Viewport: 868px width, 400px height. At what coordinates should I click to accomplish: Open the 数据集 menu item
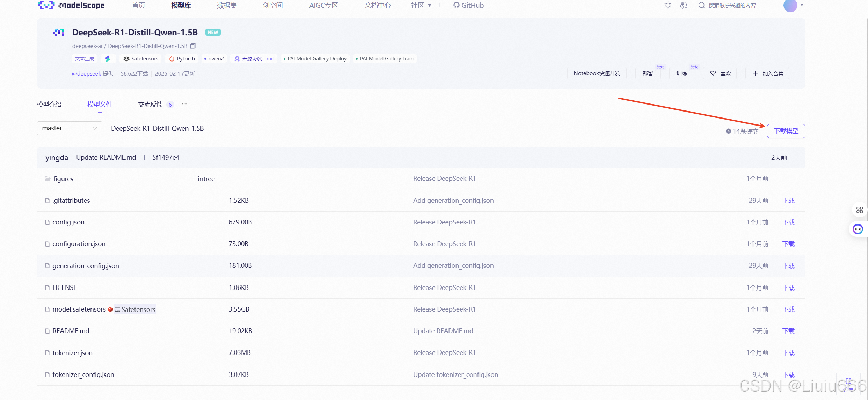point(227,5)
